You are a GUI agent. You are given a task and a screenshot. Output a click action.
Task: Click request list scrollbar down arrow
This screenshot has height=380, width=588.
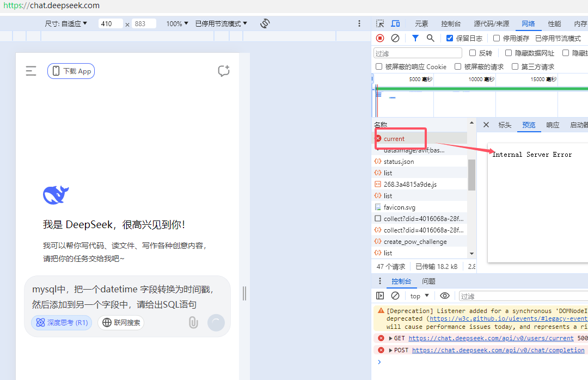coord(471,254)
